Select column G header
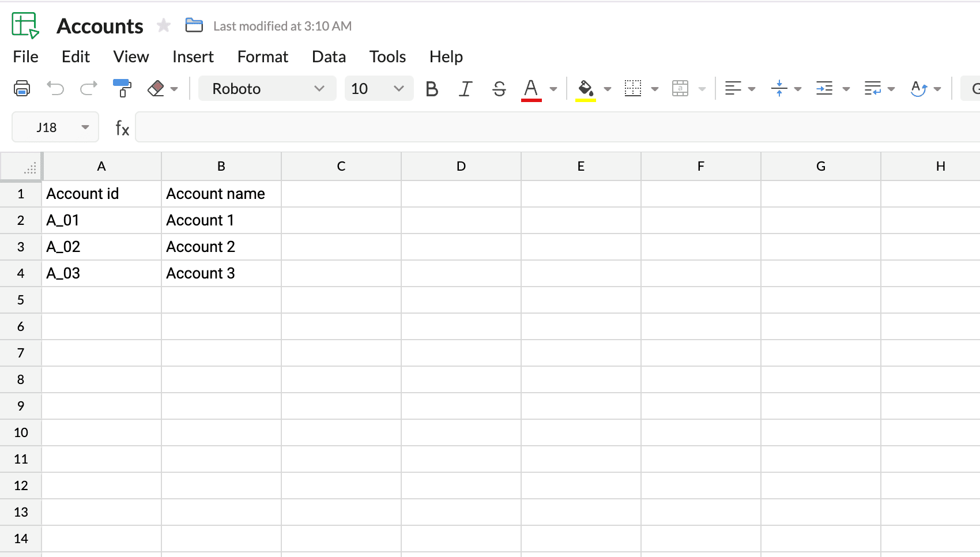 [x=821, y=167]
